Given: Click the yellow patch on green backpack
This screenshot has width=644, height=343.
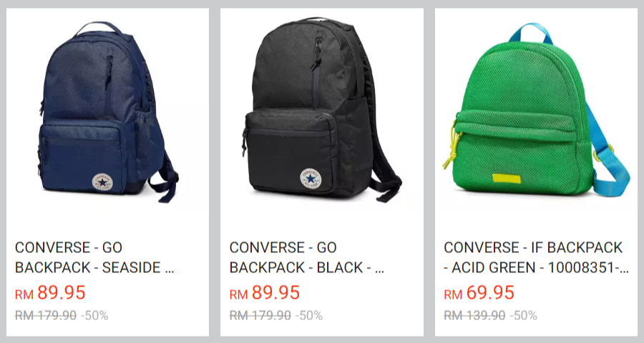Looking at the screenshot, I should click(x=507, y=179).
